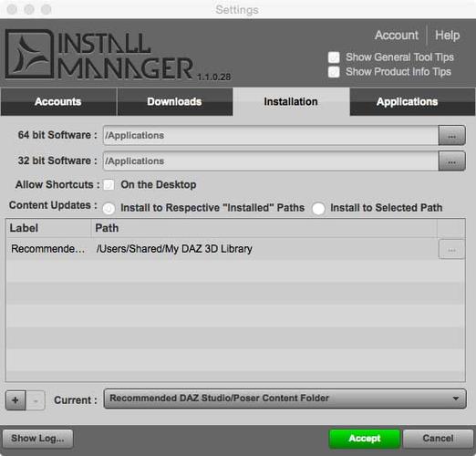This screenshot has width=476, height=456.
Task: Click the 64 bit Software path field
Action: pyautogui.click(x=271, y=136)
